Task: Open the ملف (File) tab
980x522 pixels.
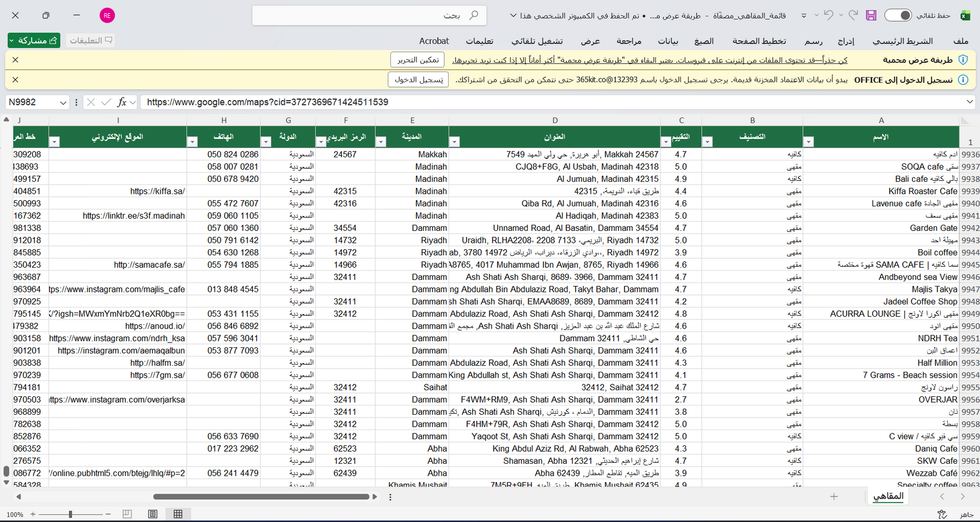Action: (961, 41)
